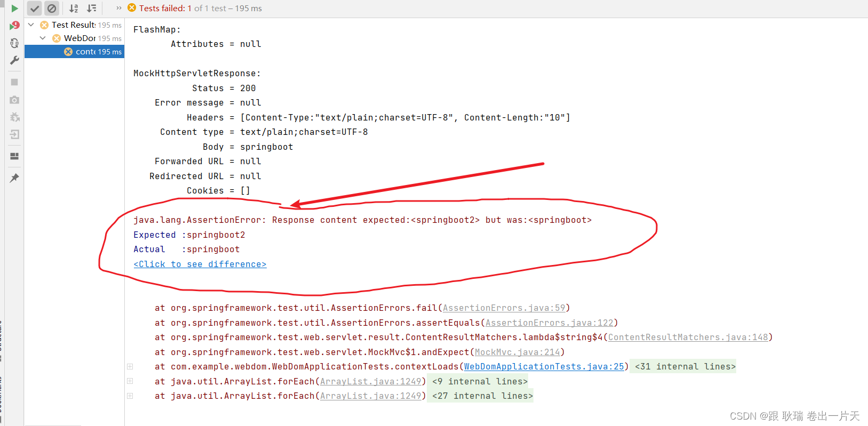
Task: Expand the '<9 internal lines>' fold
Action: point(480,381)
